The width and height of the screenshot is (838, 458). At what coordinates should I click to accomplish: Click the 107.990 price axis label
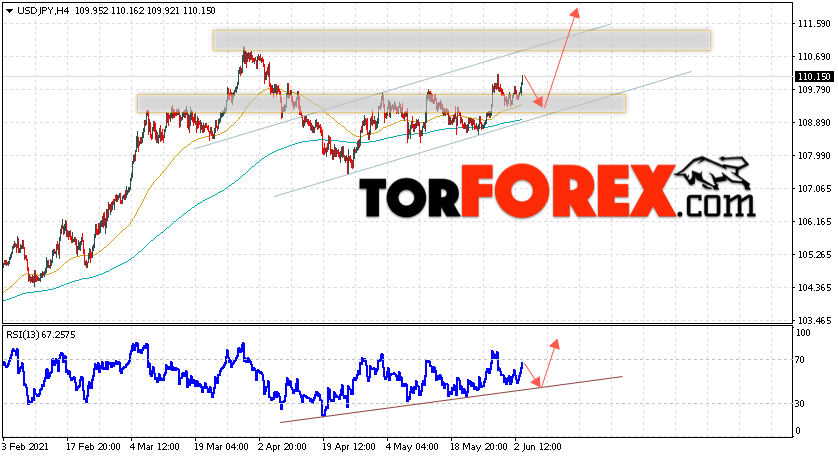pos(814,156)
